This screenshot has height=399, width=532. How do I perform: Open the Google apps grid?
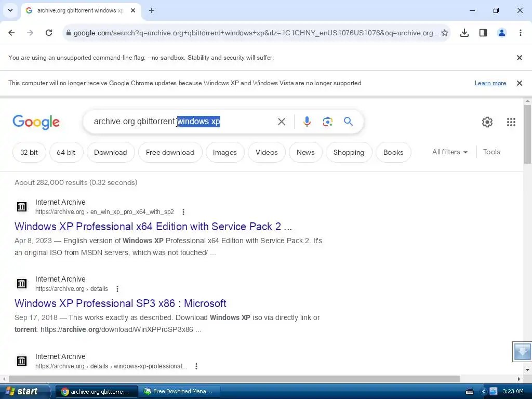(x=511, y=122)
